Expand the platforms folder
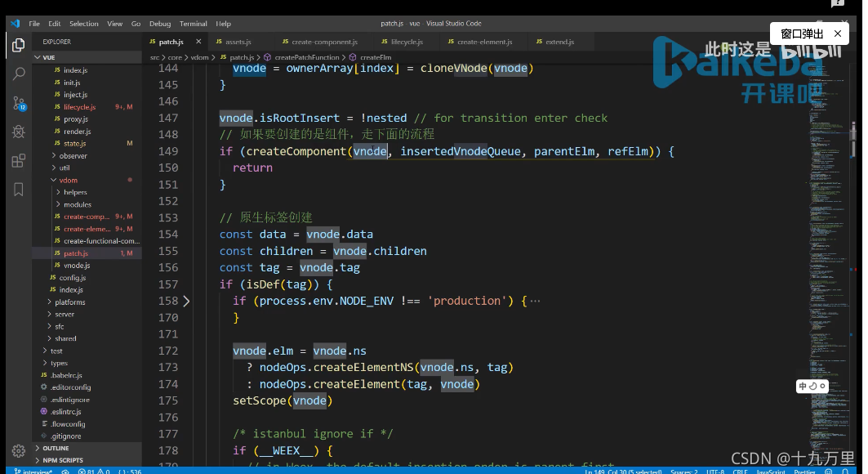This screenshot has height=474, width=868. (x=49, y=302)
